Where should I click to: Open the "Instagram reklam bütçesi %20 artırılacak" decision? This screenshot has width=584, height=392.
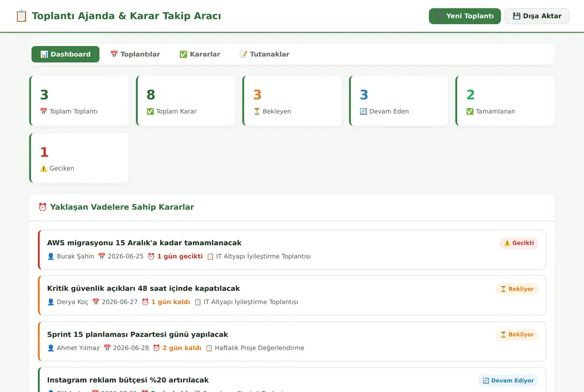pos(292,381)
